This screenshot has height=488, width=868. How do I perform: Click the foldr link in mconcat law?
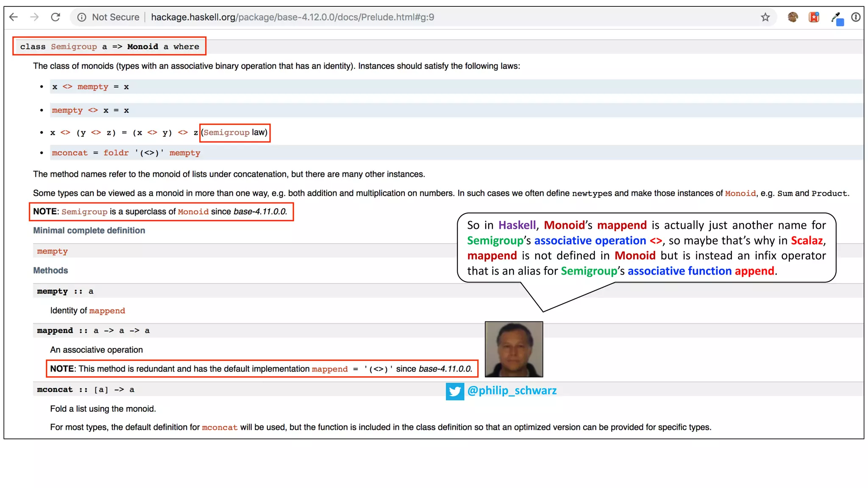116,153
